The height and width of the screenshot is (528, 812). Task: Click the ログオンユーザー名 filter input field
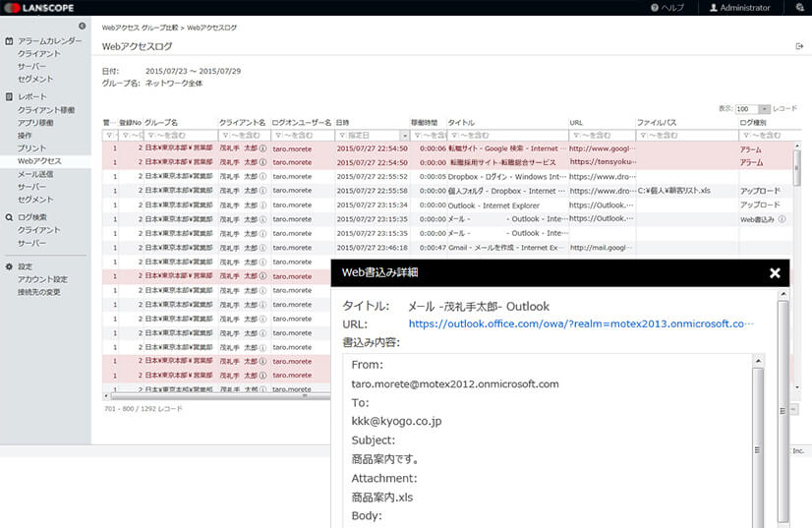point(303,136)
